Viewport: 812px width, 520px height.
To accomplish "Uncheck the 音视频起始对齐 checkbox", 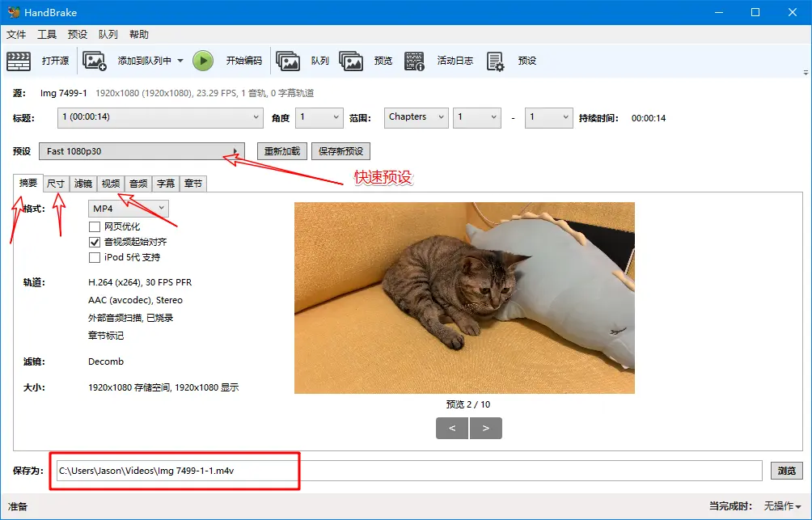I will (x=95, y=242).
